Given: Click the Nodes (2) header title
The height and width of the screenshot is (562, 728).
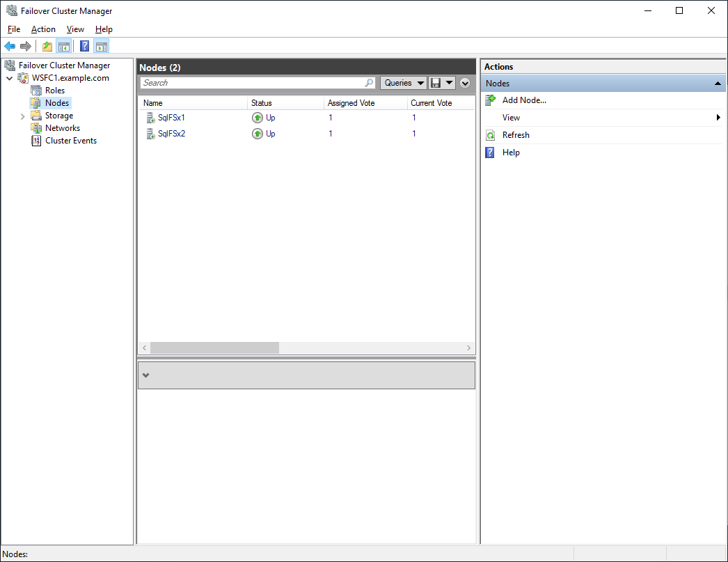Looking at the screenshot, I should coord(159,68).
